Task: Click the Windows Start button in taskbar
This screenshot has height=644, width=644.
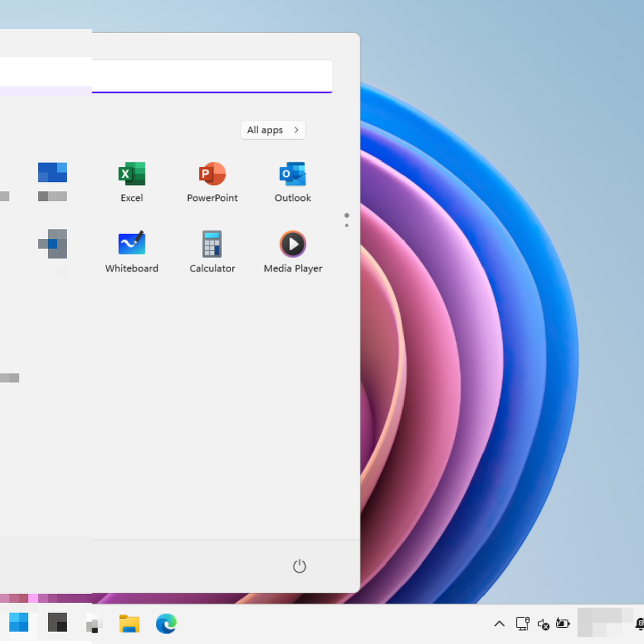Action: tap(19, 623)
